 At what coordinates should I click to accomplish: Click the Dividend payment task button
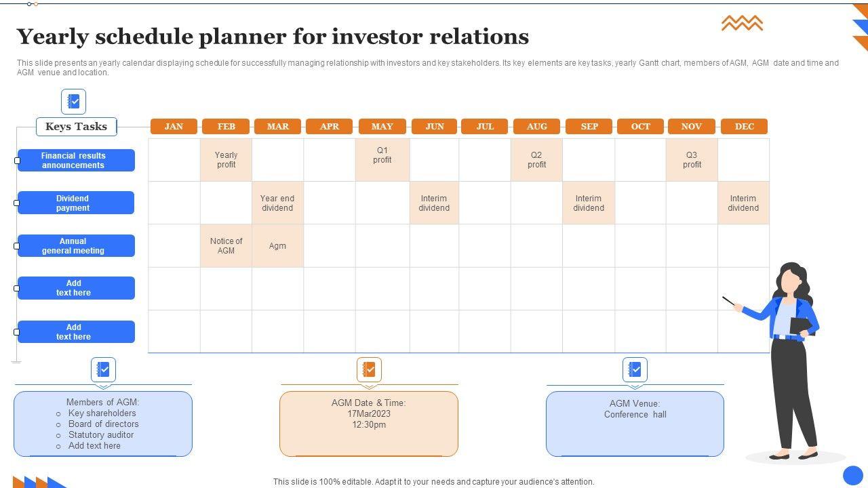click(x=76, y=203)
